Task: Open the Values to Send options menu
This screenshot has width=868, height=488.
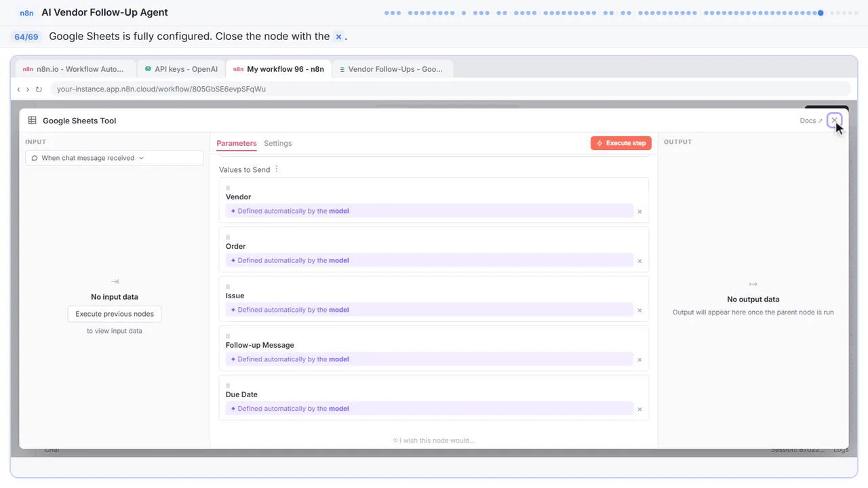Action: 277,169
